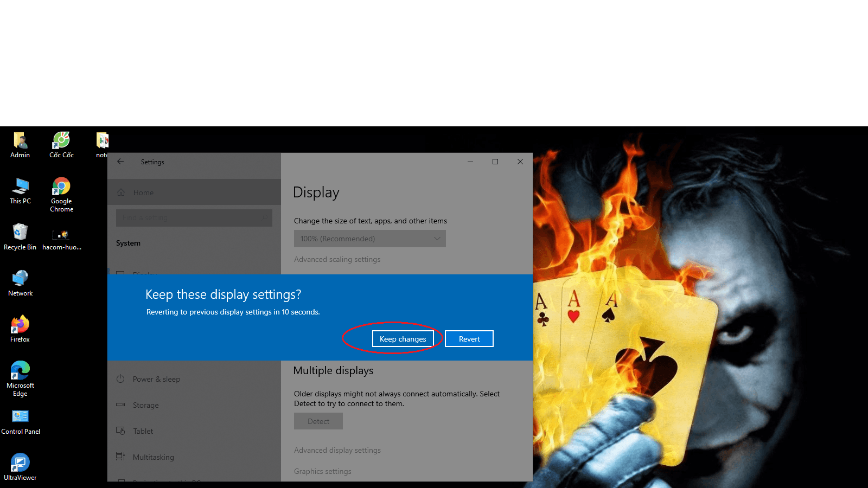Click the Keep changes button

point(403,339)
